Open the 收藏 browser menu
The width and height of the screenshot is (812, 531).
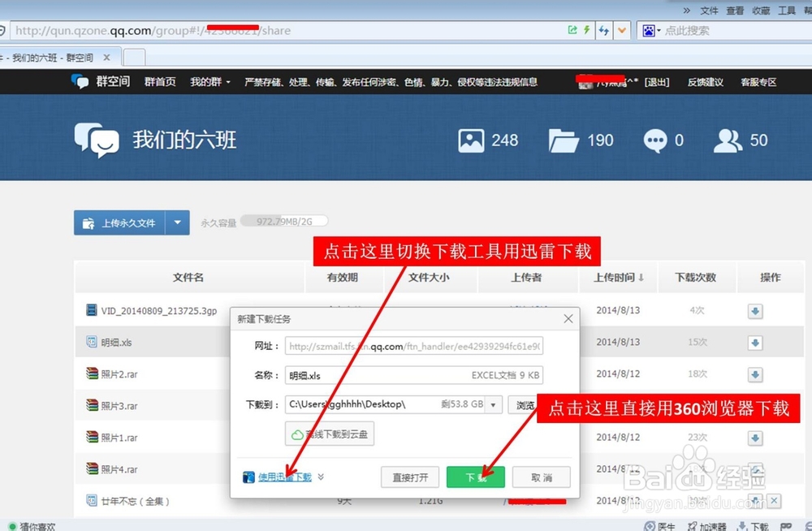pyautogui.click(x=761, y=11)
